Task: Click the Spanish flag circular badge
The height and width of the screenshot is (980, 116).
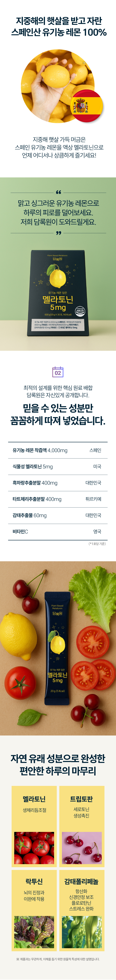Action: tap(87, 107)
